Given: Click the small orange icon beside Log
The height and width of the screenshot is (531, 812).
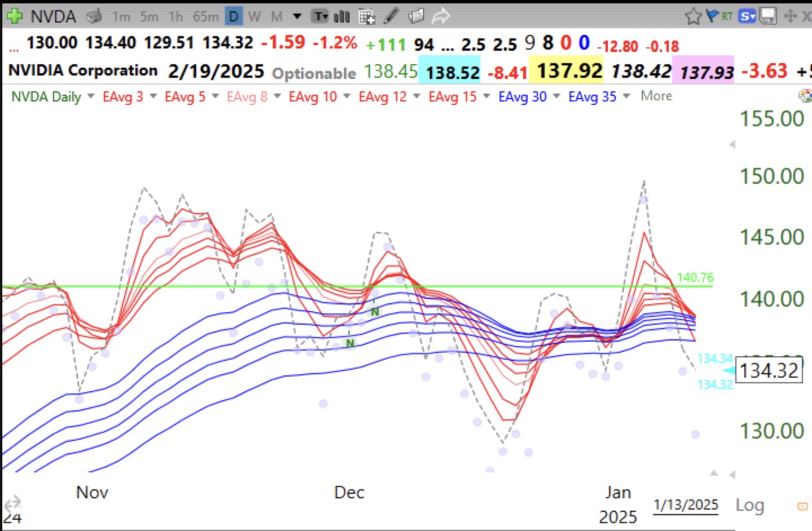Looking at the screenshot, I should coord(802,506).
